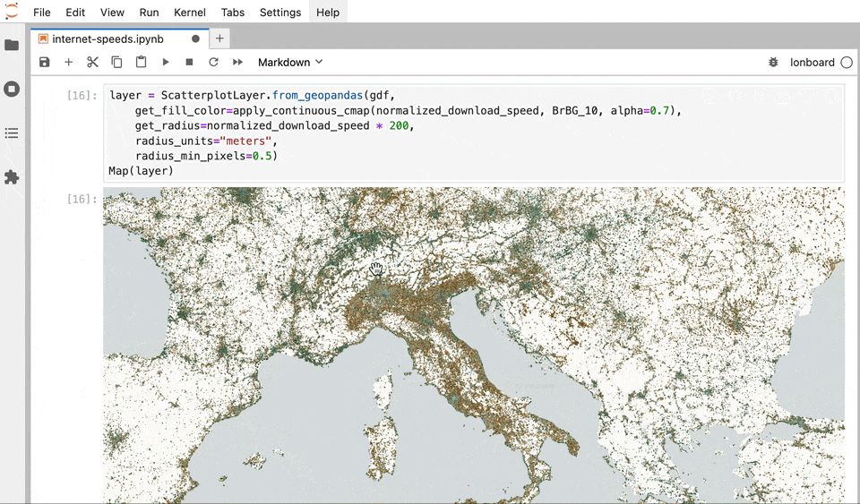Click the lonboard kernel name
The height and width of the screenshot is (504, 860).
812,63
